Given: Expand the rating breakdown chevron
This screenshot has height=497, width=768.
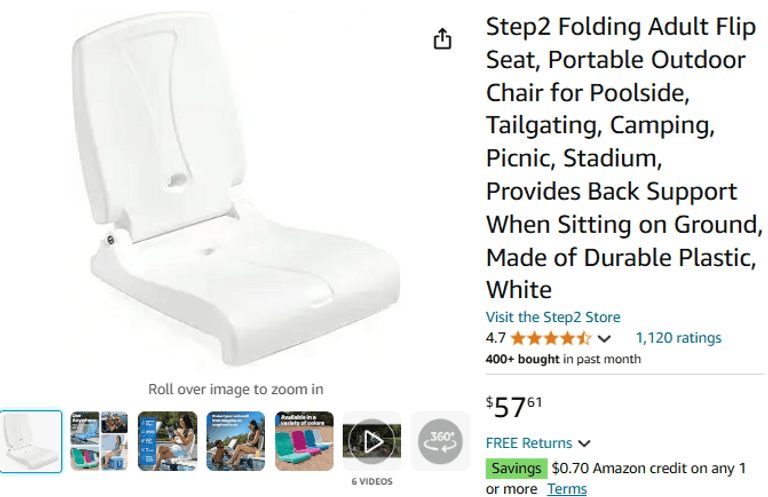Looking at the screenshot, I should (604, 339).
